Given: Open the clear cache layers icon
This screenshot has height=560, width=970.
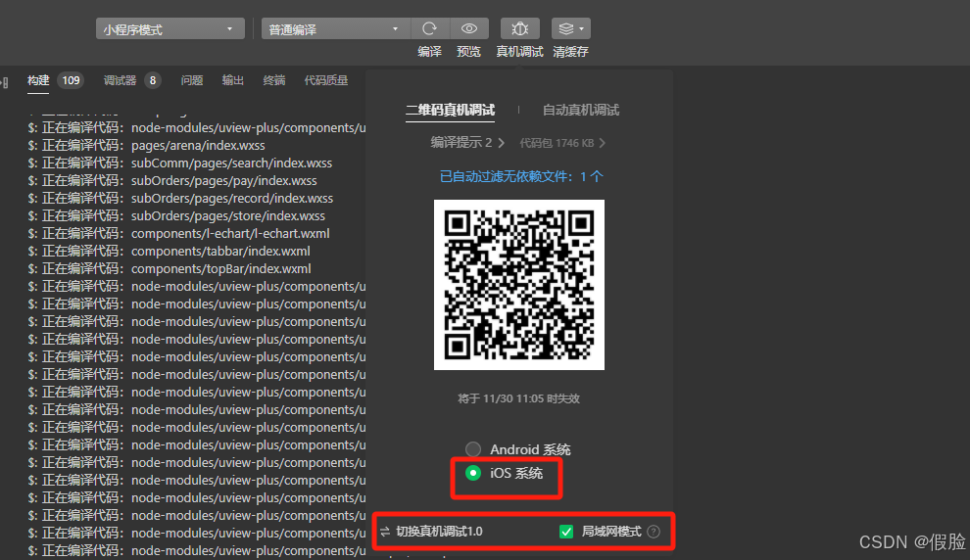Looking at the screenshot, I should pos(570,28).
